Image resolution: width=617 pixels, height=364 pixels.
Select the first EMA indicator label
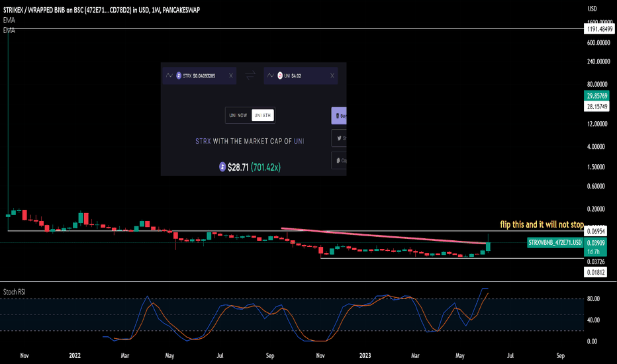[9, 20]
